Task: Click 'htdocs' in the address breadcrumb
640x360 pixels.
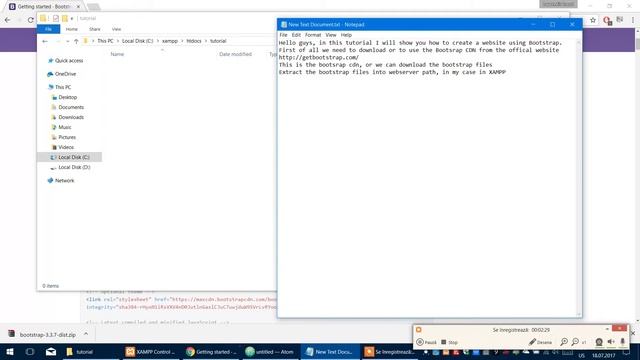Action: click(x=194, y=41)
